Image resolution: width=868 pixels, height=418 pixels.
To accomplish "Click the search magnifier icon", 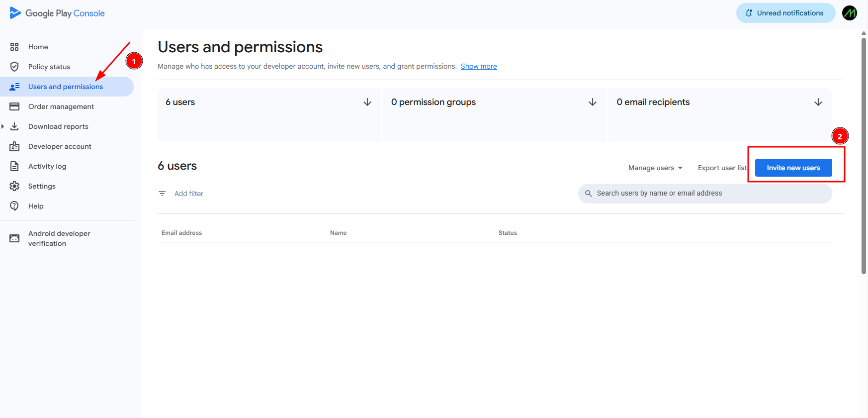I will [x=588, y=194].
